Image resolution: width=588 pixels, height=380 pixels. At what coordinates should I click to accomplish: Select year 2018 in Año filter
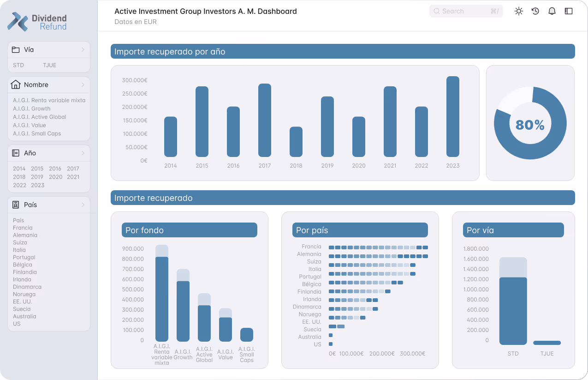pos(19,177)
